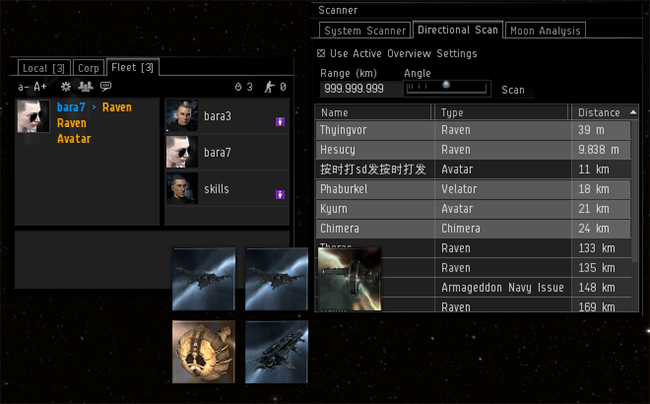This screenshot has width=650, height=404.
Task: Select the Fleet [3] tab
Action: pyautogui.click(x=132, y=67)
